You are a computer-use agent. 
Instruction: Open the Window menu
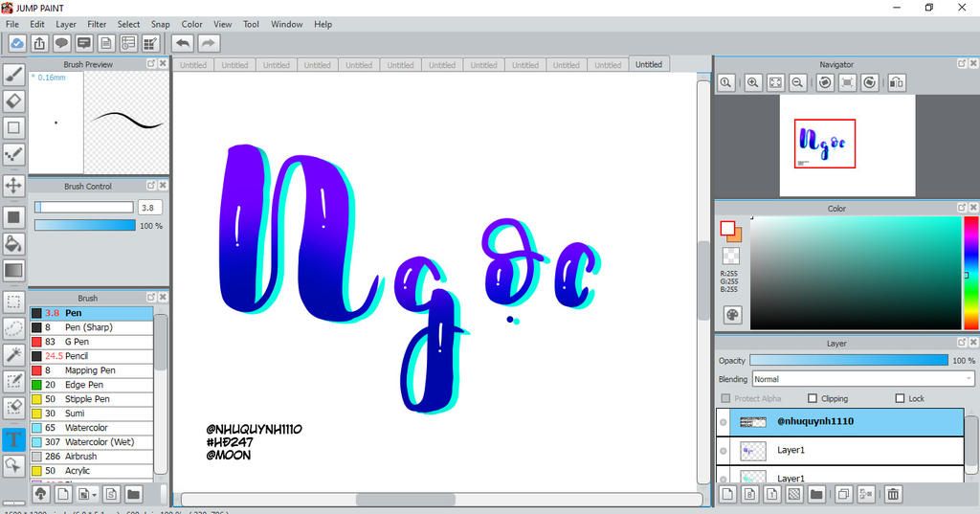pos(286,24)
